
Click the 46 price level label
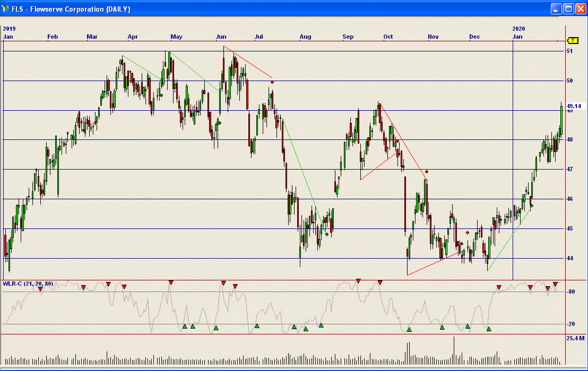[x=569, y=199]
